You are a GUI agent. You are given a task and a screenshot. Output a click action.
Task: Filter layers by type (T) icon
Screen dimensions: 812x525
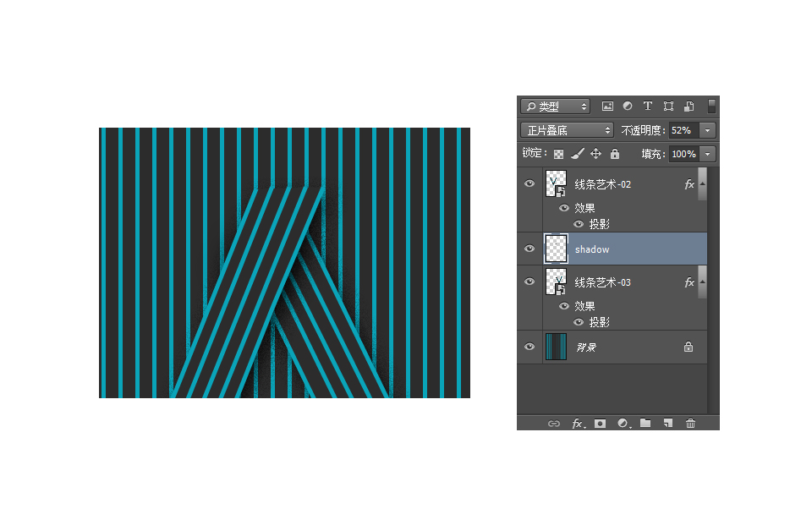[x=647, y=107]
